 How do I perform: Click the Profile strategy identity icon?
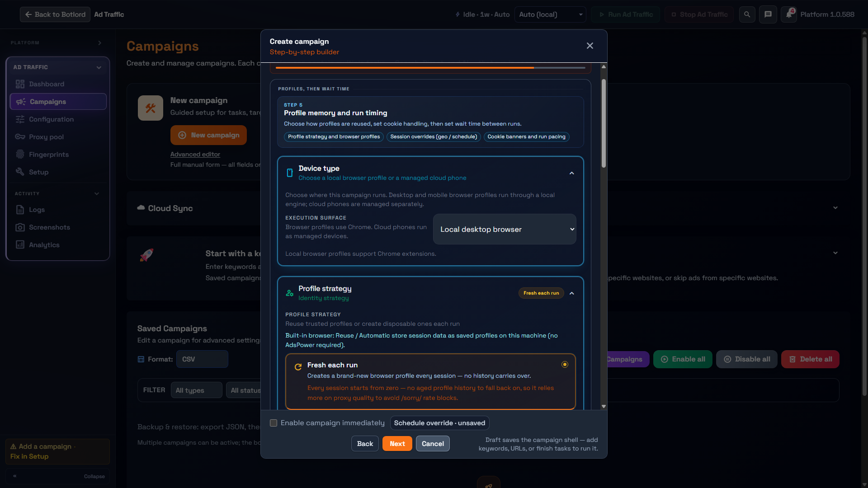tap(290, 293)
